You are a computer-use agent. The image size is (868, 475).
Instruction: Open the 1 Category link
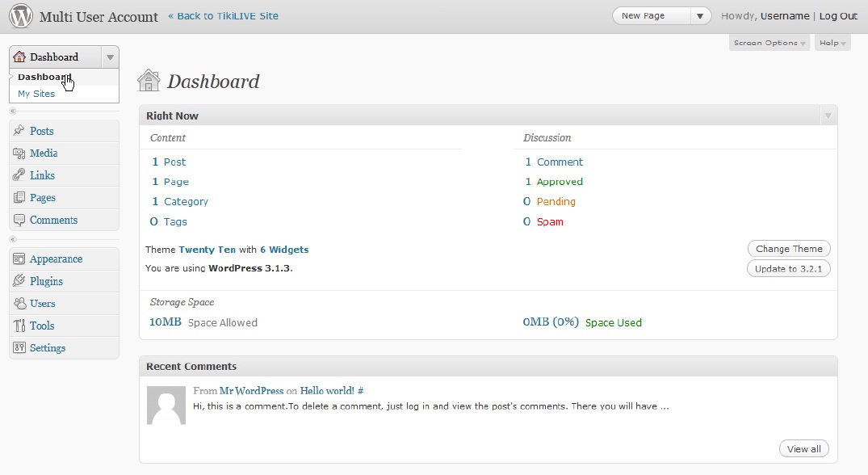[x=180, y=201]
